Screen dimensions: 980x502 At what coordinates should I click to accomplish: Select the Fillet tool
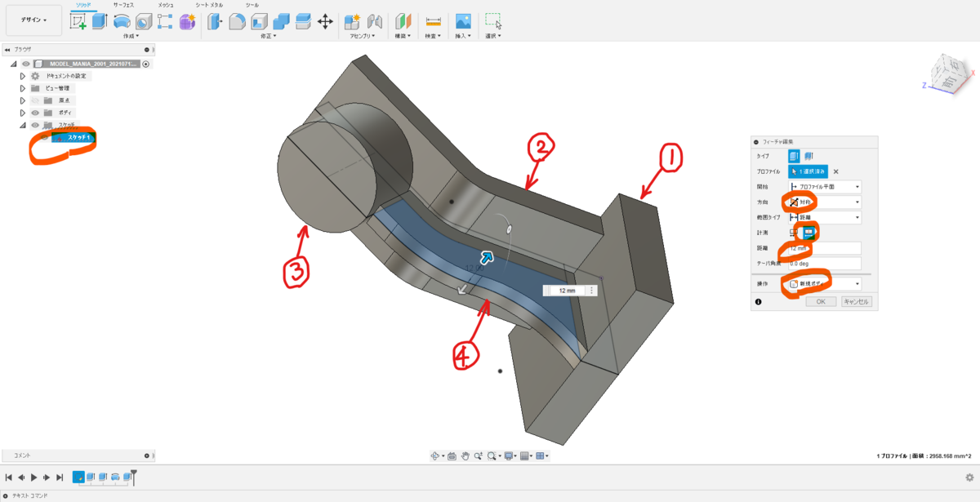(x=237, y=22)
